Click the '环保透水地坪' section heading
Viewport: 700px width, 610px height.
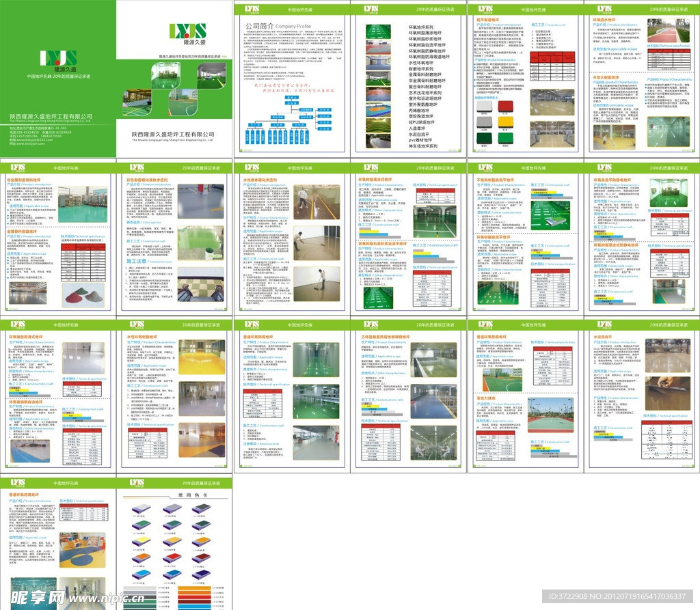click(x=604, y=20)
